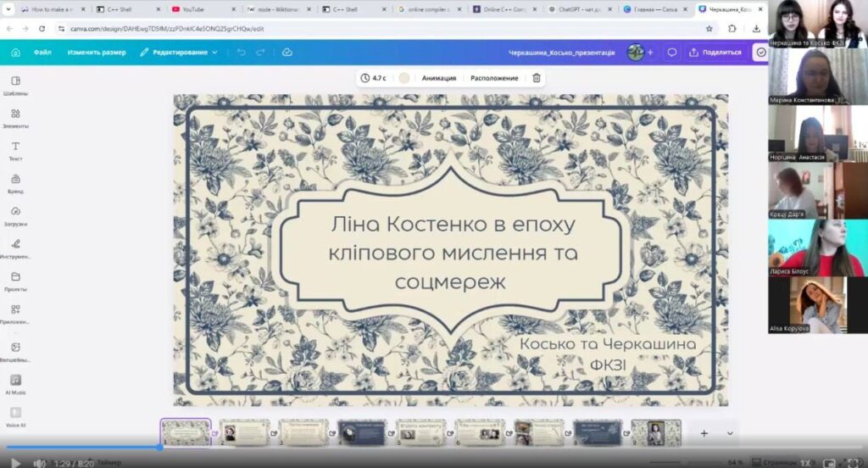Expand page strip chevron beside plus
The height and width of the screenshot is (468, 868).
730,433
